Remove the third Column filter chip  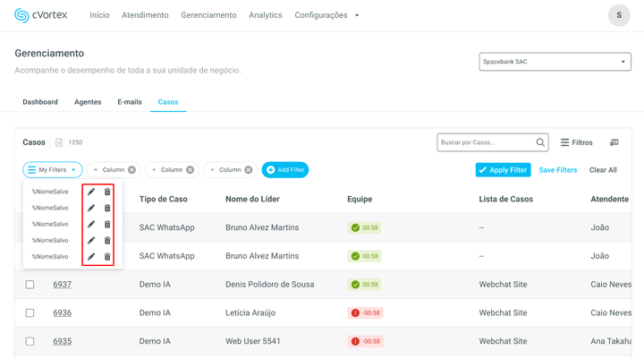tap(249, 170)
